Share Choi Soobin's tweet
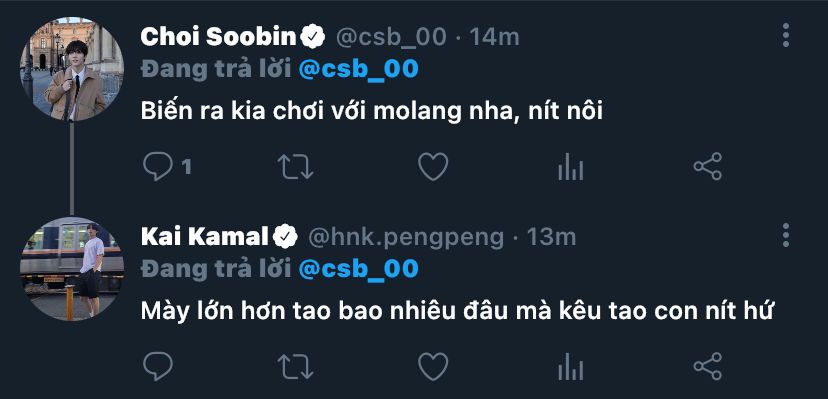 click(x=708, y=167)
